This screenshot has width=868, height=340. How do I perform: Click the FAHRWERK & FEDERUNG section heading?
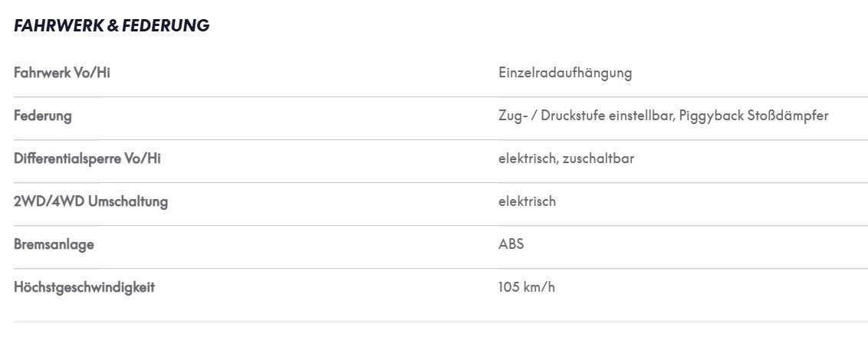(x=112, y=25)
